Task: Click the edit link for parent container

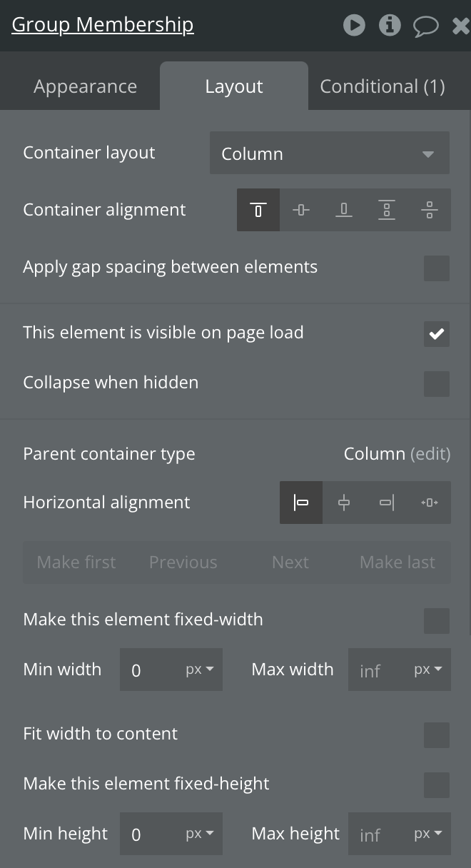Action: (x=430, y=454)
